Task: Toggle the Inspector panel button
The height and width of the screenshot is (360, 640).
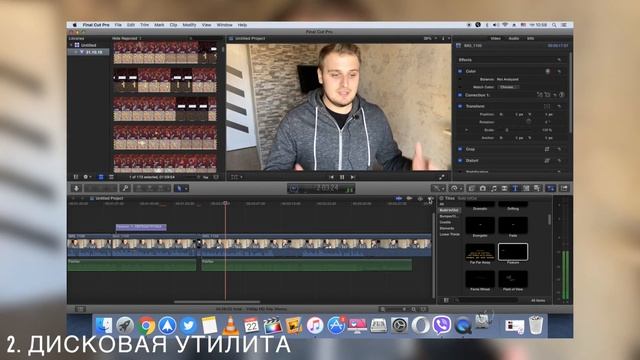Action: coord(551,188)
